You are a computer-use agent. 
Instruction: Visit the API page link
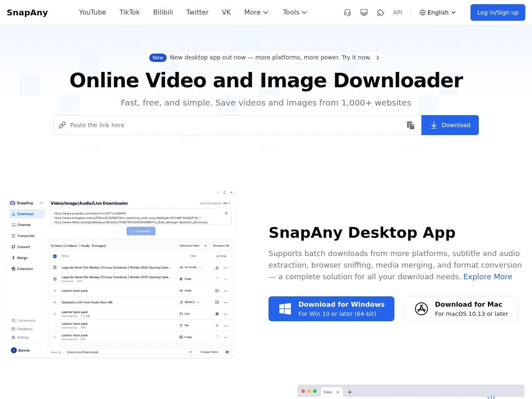[x=397, y=12]
